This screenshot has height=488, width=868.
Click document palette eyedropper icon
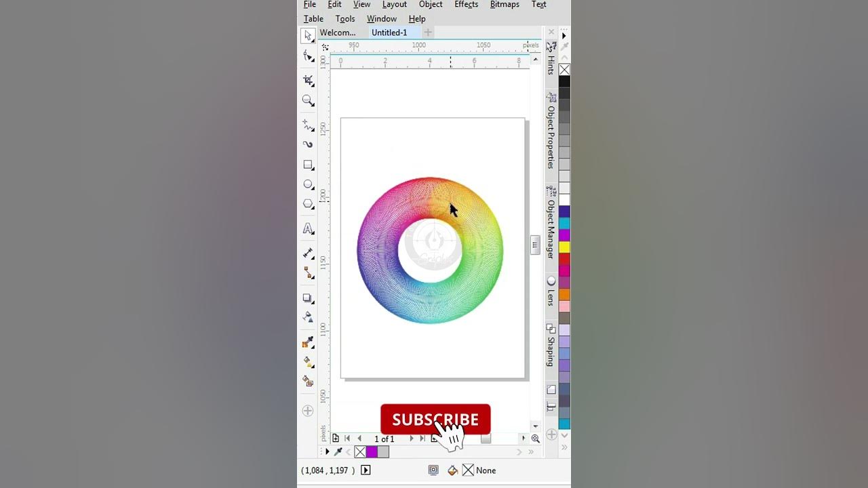point(338,452)
